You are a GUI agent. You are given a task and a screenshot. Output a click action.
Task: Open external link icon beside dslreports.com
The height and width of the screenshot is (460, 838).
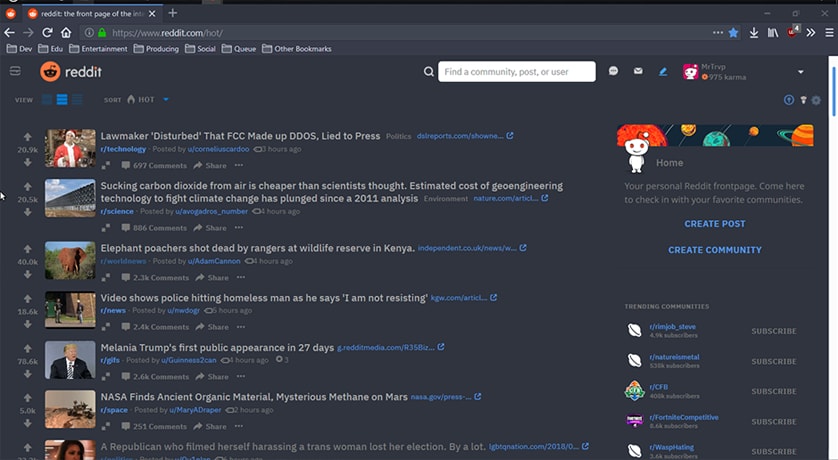click(x=510, y=136)
